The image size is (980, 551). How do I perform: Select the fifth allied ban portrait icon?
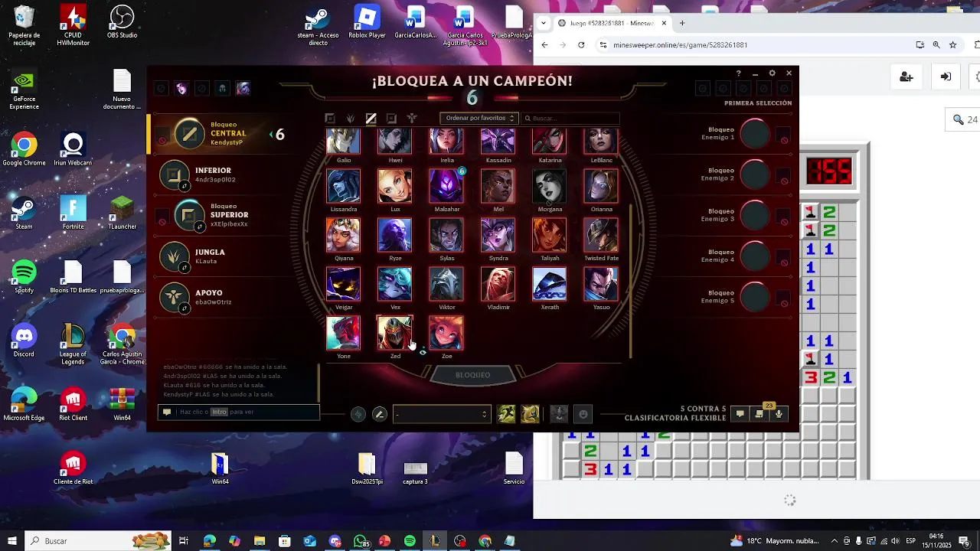point(243,89)
